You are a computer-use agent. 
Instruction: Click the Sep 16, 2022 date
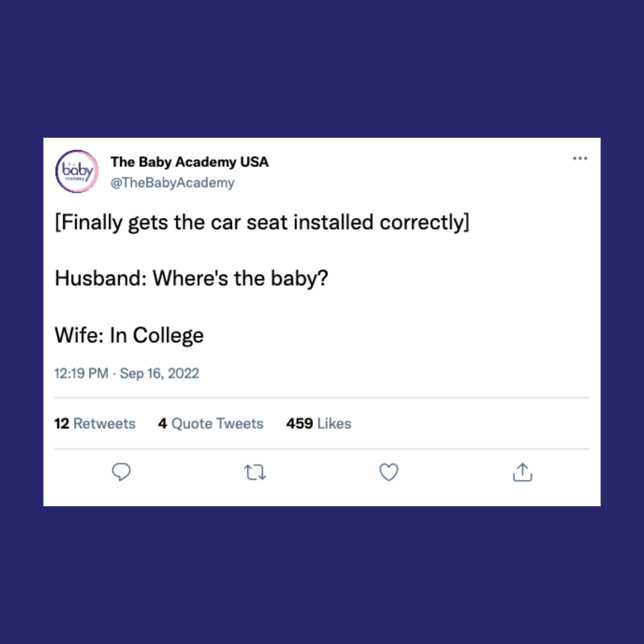click(x=159, y=373)
